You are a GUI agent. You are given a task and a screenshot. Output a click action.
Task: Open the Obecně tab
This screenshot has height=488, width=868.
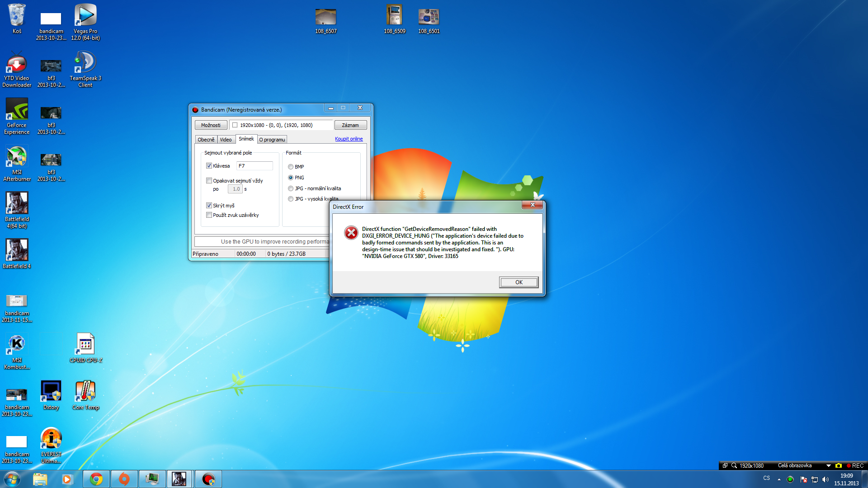pyautogui.click(x=206, y=140)
